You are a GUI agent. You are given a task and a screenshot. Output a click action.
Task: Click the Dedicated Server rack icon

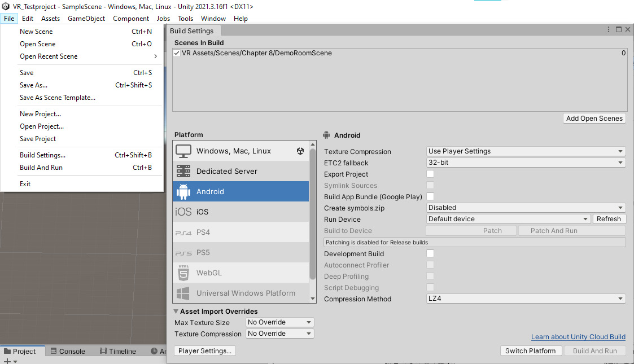[x=183, y=172]
